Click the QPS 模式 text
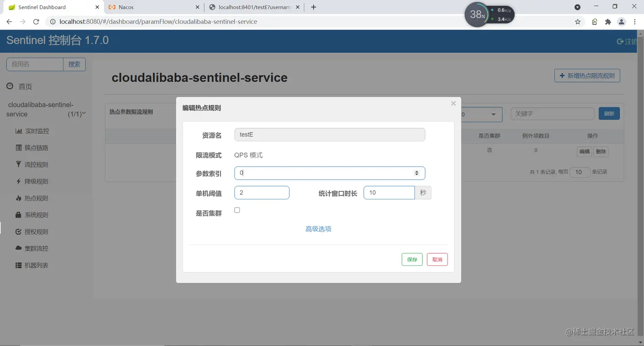 (x=249, y=155)
